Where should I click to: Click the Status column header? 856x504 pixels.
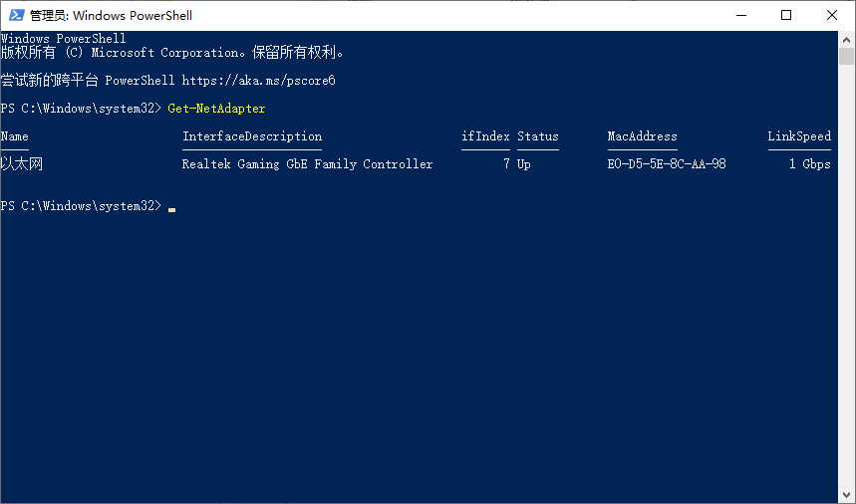click(538, 136)
